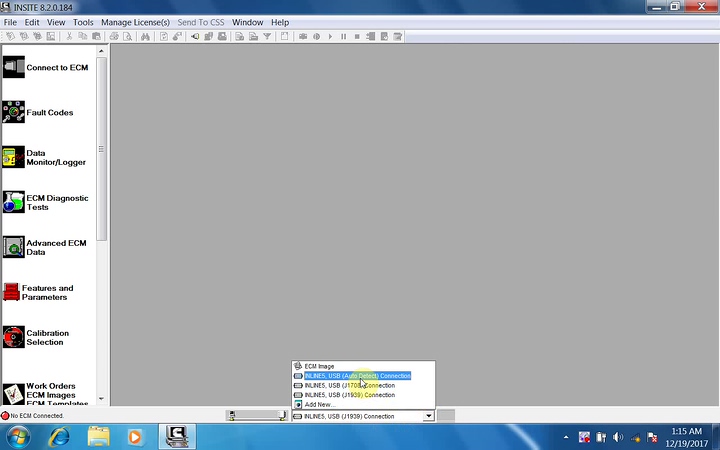Click the Print Preview magnifier icon
The image size is (720, 450).
pos(128,36)
